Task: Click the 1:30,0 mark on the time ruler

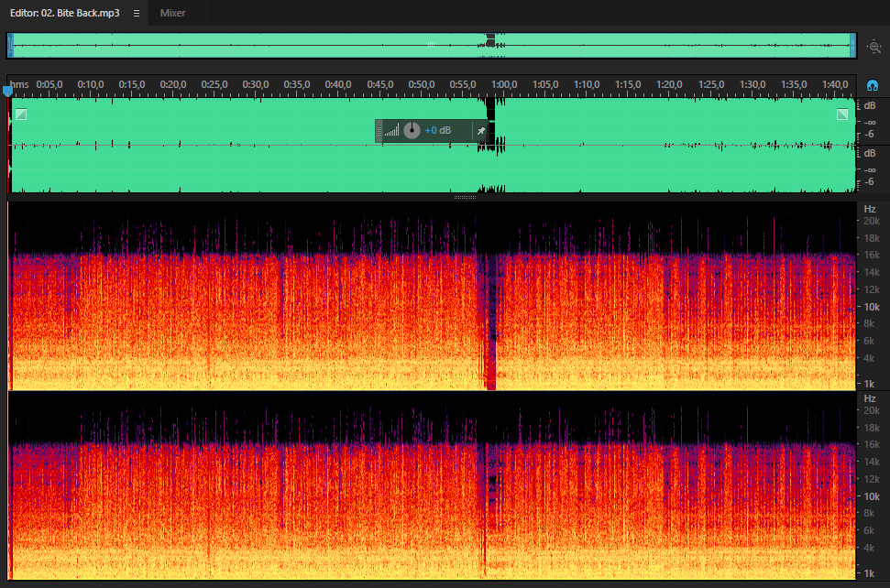Action: coord(753,84)
